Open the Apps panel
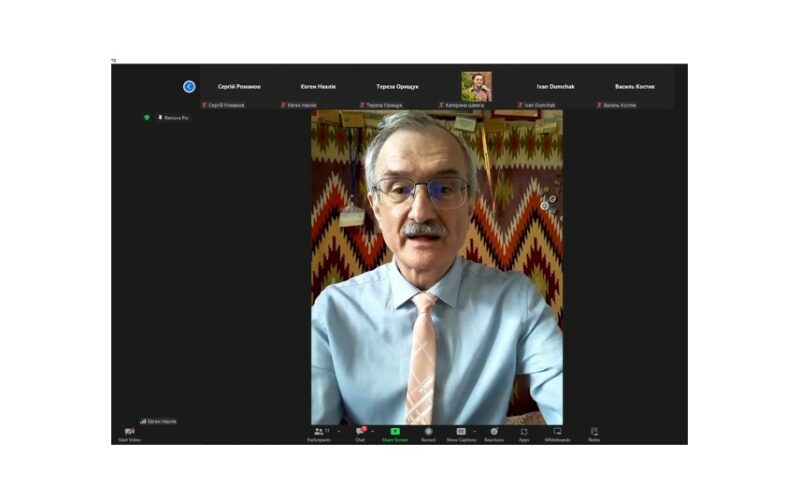800x500 pixels. coord(524,432)
